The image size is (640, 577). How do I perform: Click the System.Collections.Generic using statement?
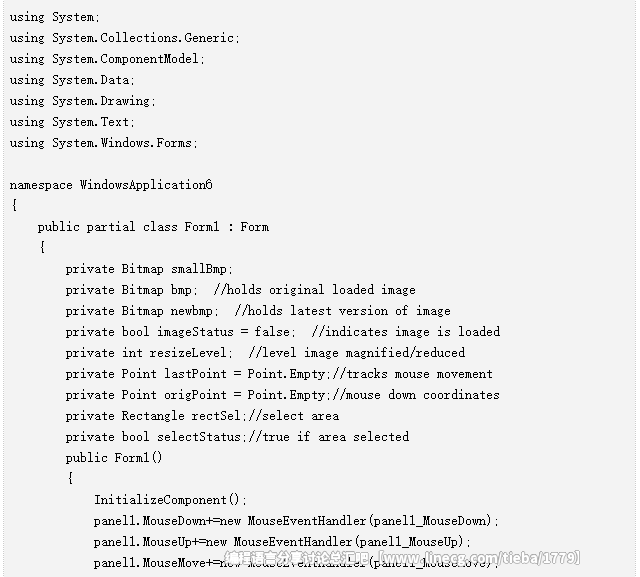pyautogui.click(x=125, y=38)
